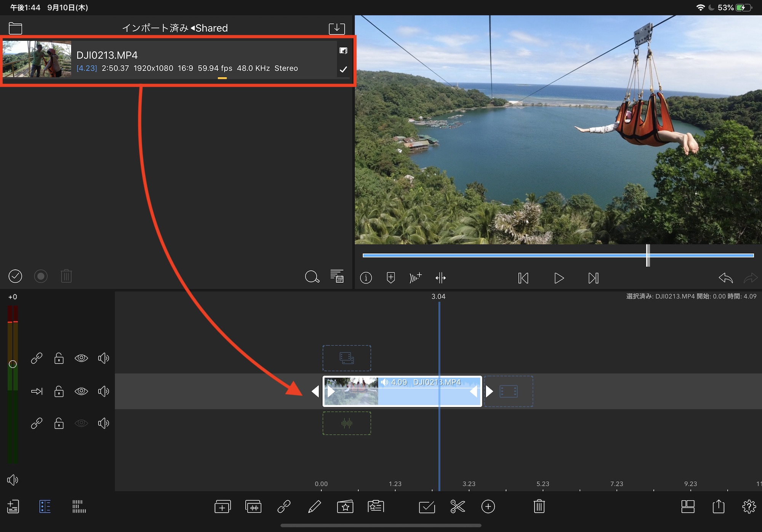The height and width of the screenshot is (532, 762).
Task: Click the preview scrubber playhead handle
Action: (648, 255)
